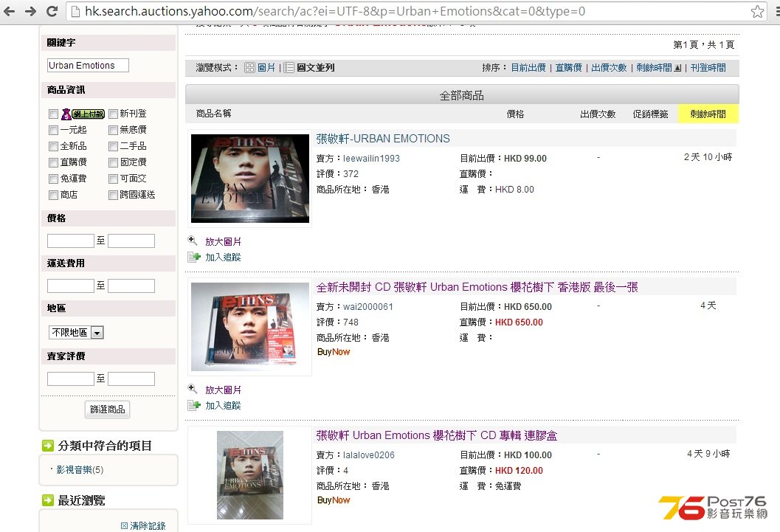The height and width of the screenshot is (532, 780).
Task: Tick the 可面交 checkbox
Action: (114, 179)
